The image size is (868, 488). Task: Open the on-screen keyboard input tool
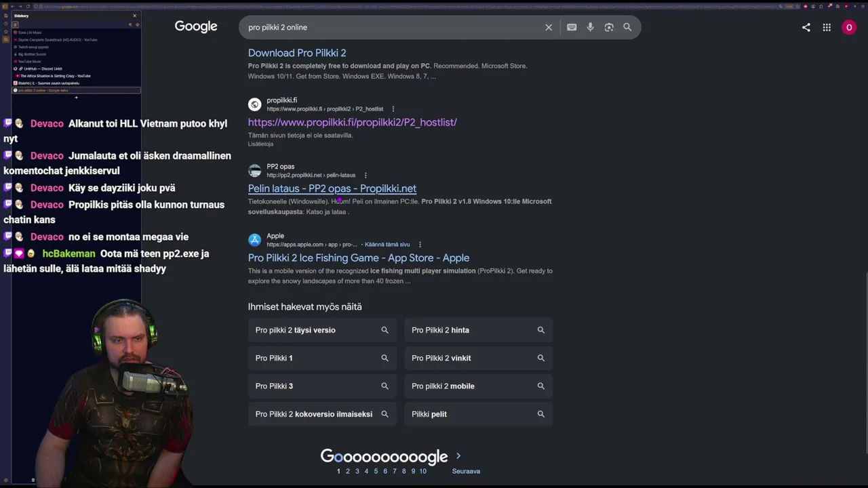(572, 27)
